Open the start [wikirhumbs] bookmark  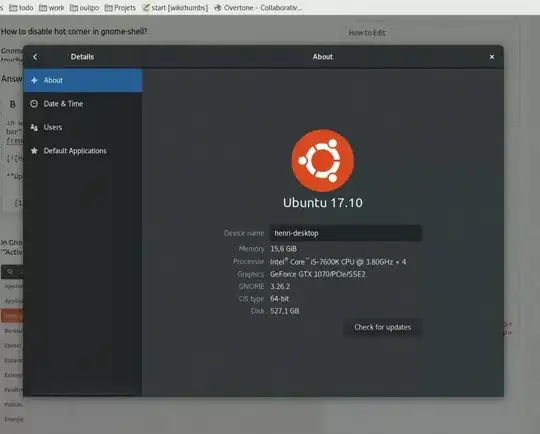pos(175,8)
